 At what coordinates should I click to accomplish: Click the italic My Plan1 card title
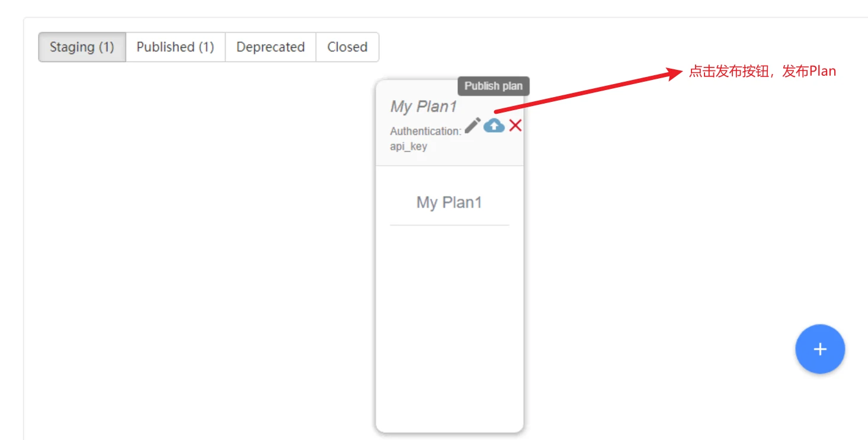(424, 107)
